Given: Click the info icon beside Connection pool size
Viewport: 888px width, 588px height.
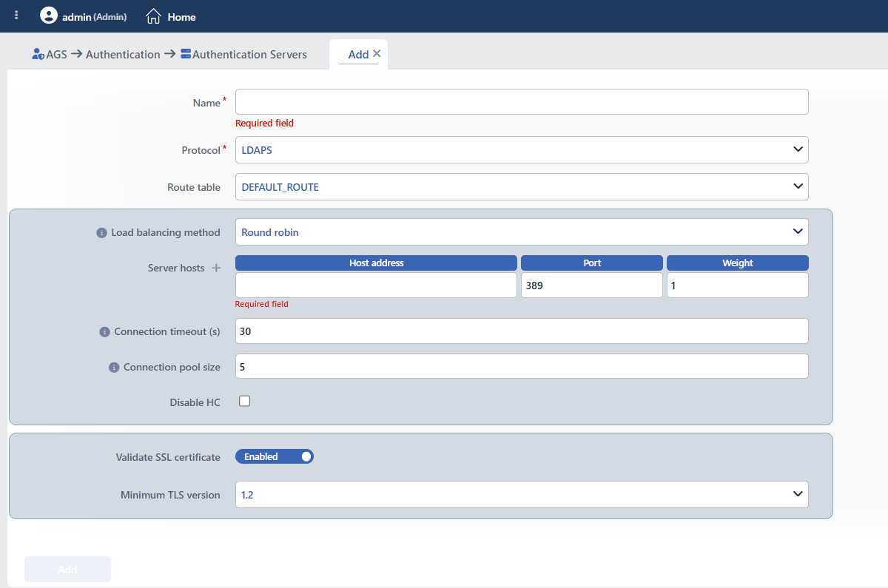Looking at the screenshot, I should click(x=114, y=368).
